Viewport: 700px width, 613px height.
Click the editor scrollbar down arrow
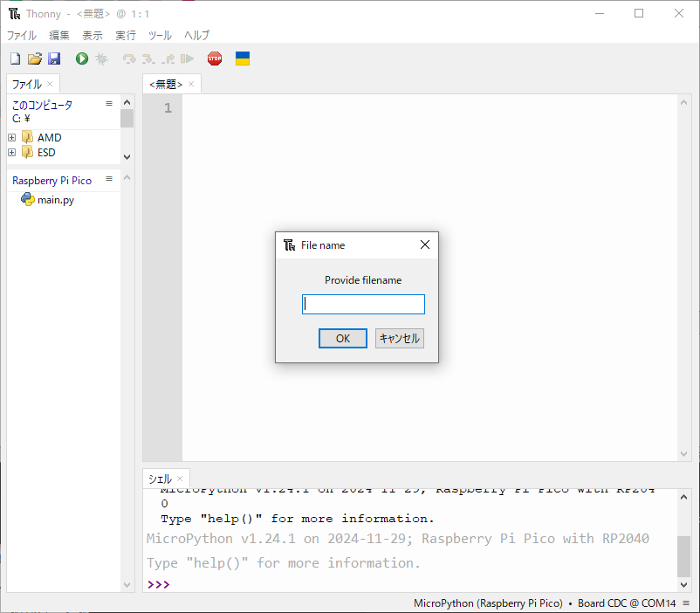(x=683, y=454)
